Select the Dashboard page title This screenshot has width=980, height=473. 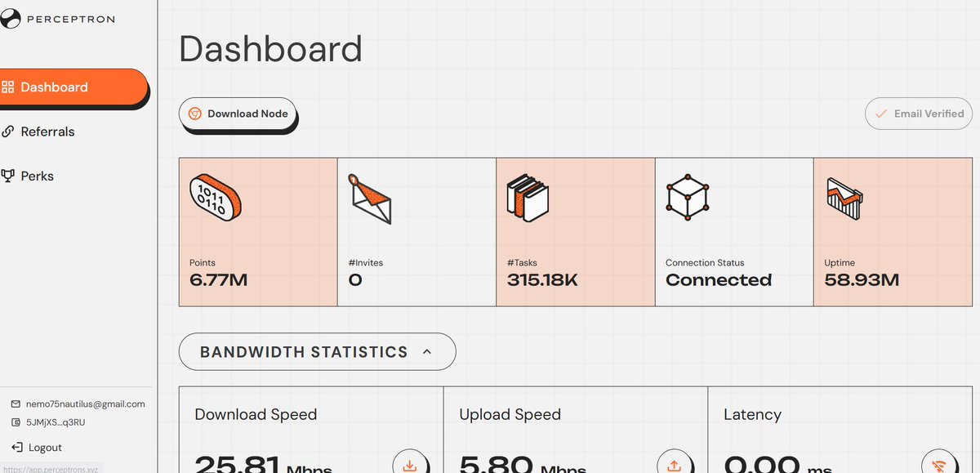click(270, 48)
